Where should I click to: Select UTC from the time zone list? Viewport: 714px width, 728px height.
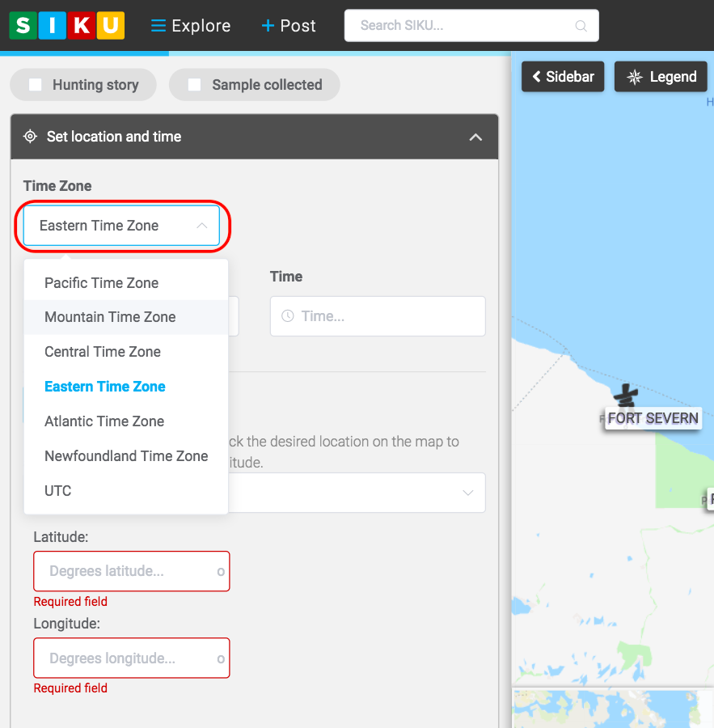click(58, 491)
